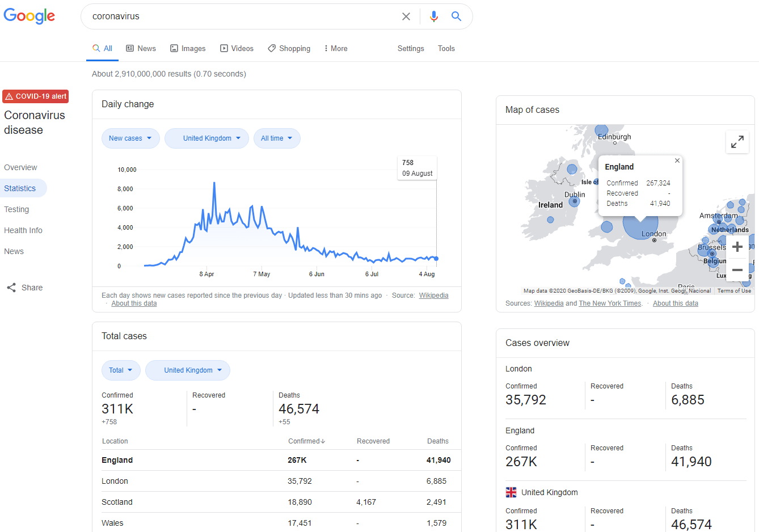
Task: Click the United Kingdom flag icon
Action: 511,492
